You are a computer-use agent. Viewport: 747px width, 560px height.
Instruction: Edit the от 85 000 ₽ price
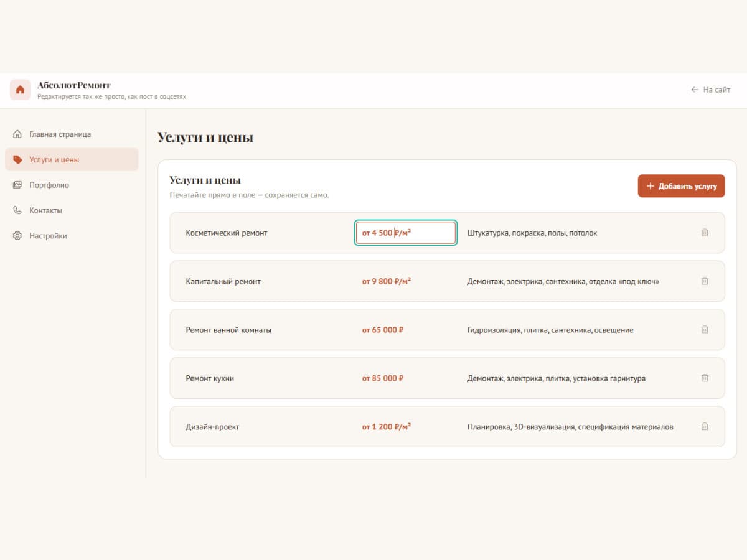(383, 378)
